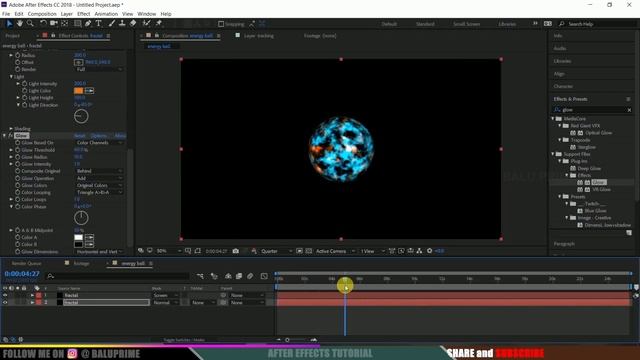The height and width of the screenshot is (360, 640).
Task: Open the Effect menu
Action: (84, 14)
